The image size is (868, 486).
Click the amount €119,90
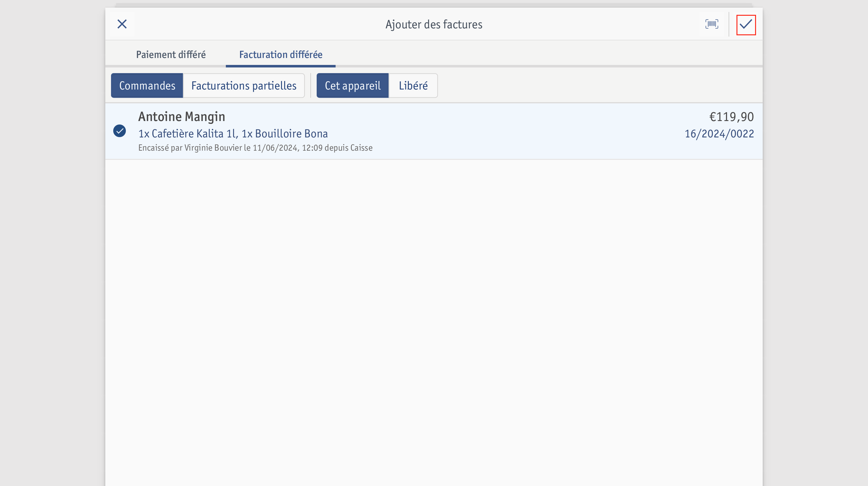point(731,117)
